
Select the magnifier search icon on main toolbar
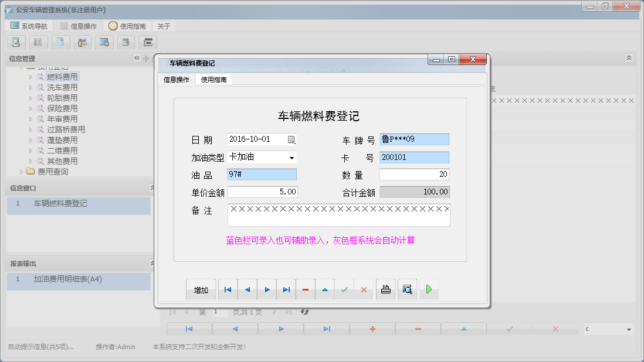tap(16, 42)
